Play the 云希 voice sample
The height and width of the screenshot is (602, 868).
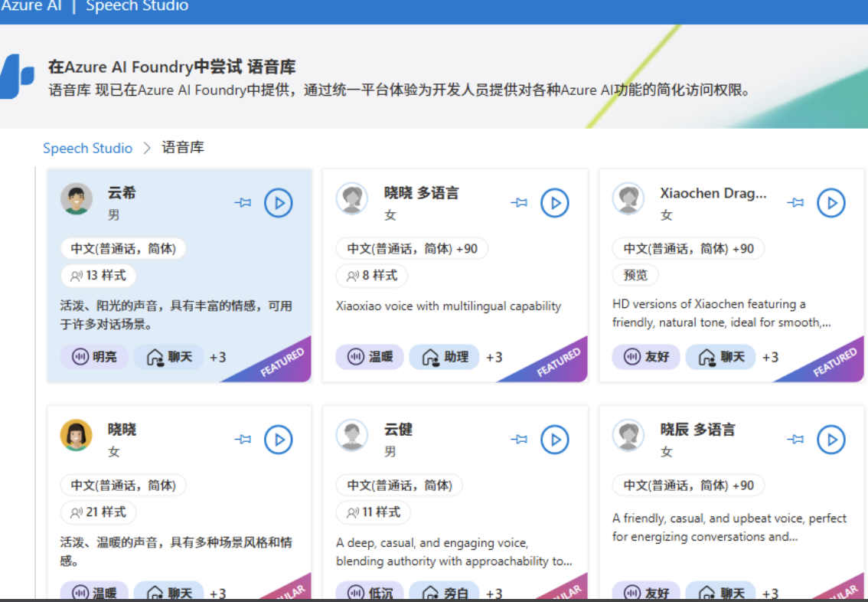(278, 203)
